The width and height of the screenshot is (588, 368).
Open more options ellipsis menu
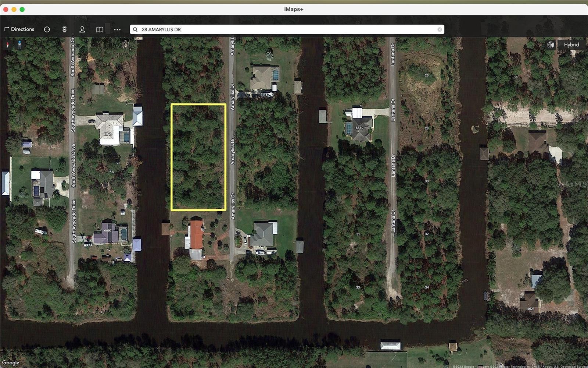(x=117, y=29)
